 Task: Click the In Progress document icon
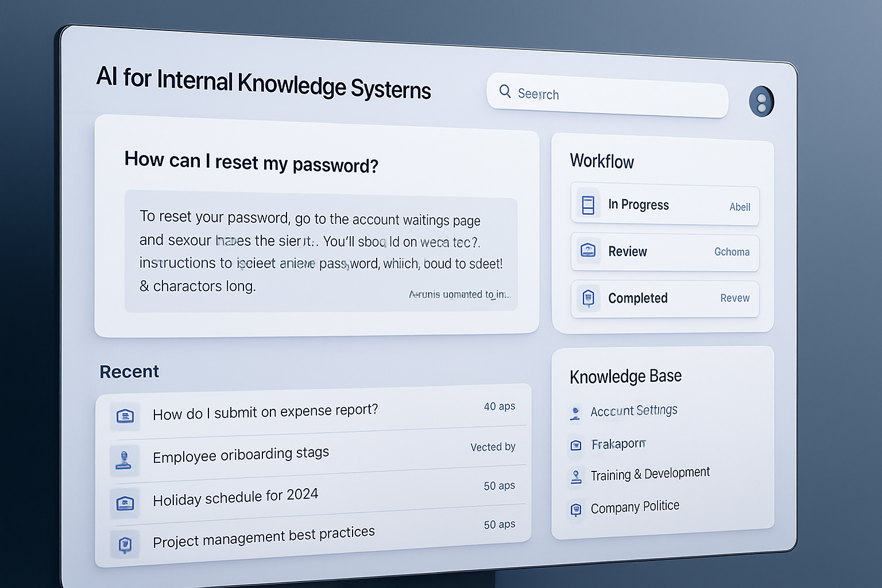[588, 204]
